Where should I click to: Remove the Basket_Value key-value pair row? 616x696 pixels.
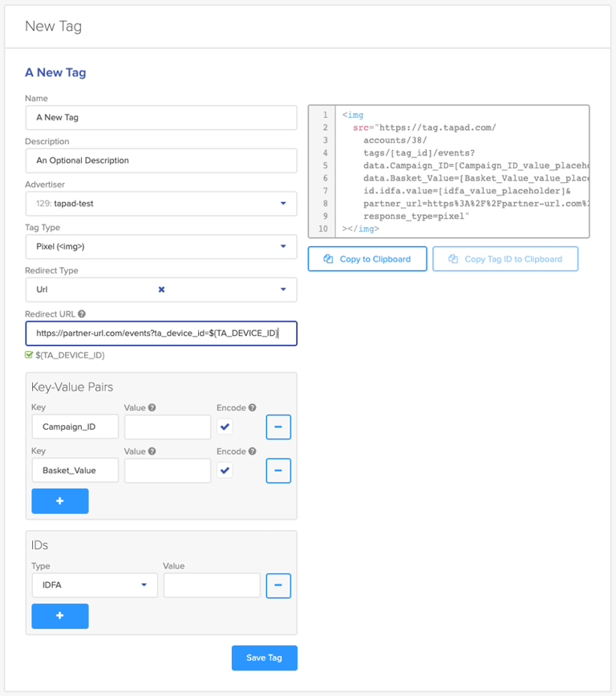tap(278, 470)
